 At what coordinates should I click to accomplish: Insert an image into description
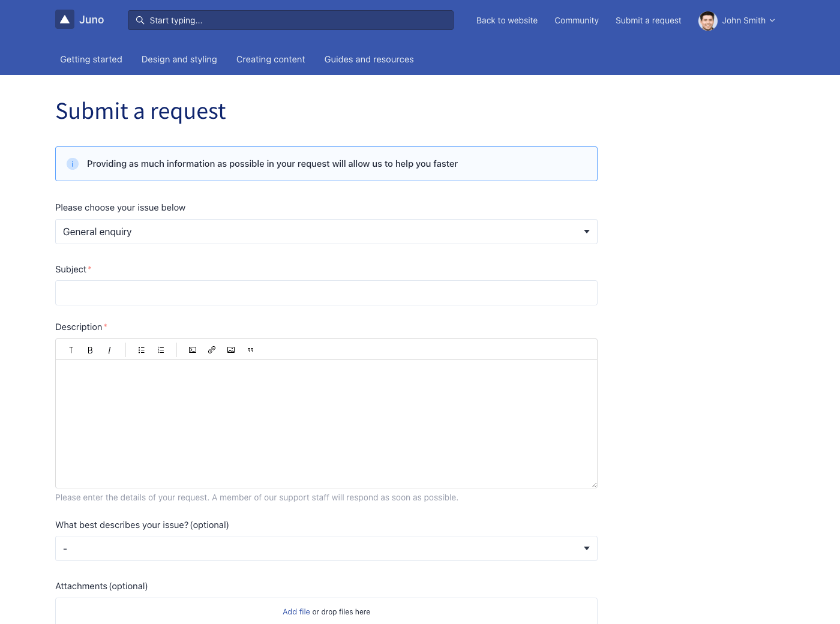coord(231,350)
